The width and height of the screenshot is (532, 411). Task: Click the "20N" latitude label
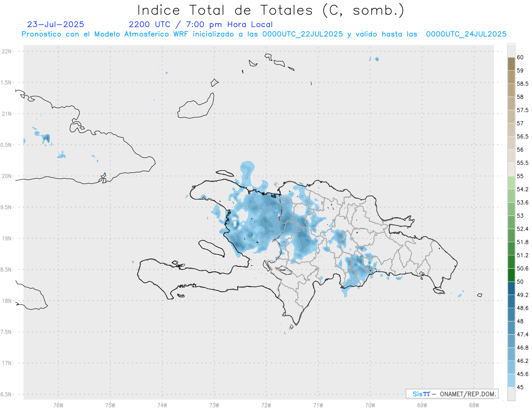click(6, 176)
